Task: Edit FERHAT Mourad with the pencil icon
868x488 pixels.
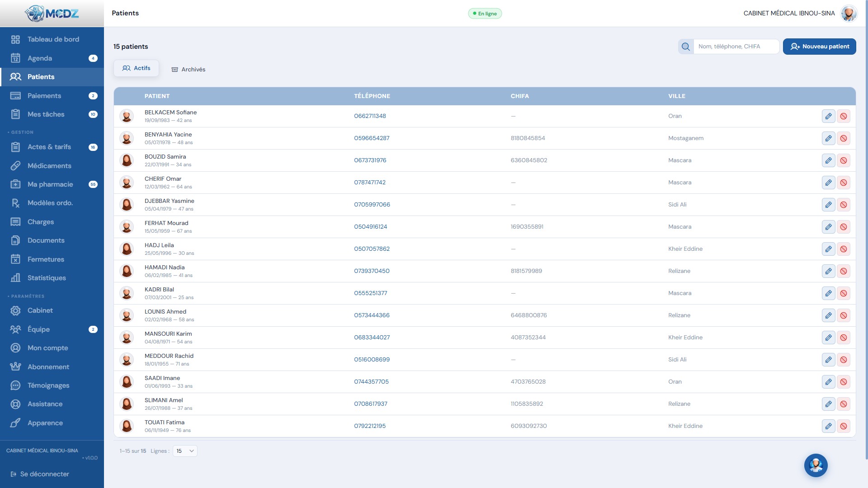Action: pos(828,227)
